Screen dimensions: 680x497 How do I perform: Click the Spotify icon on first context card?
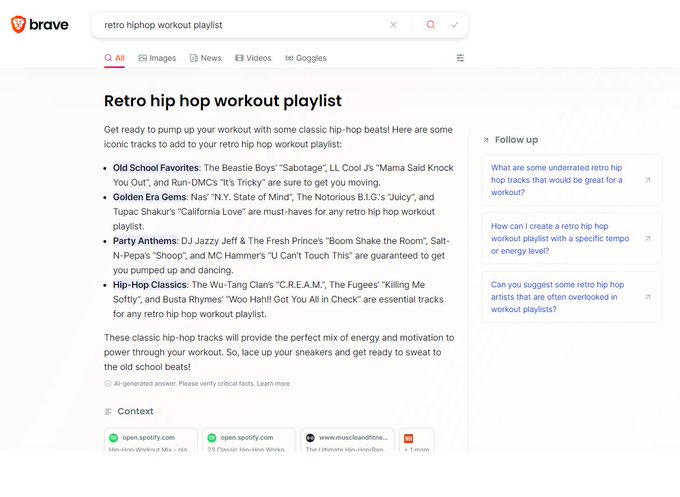point(114,438)
